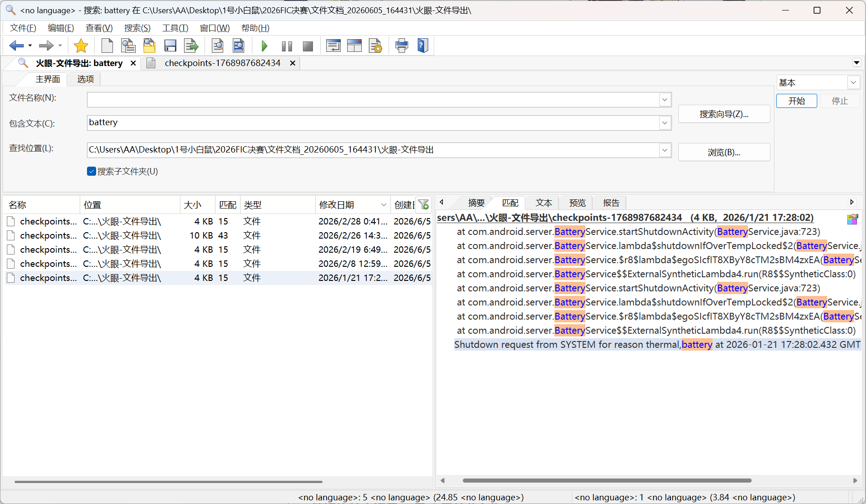Screen dimensions: 866x504
Task: Open the tab list dropdown arrow
Action: tap(856, 63)
